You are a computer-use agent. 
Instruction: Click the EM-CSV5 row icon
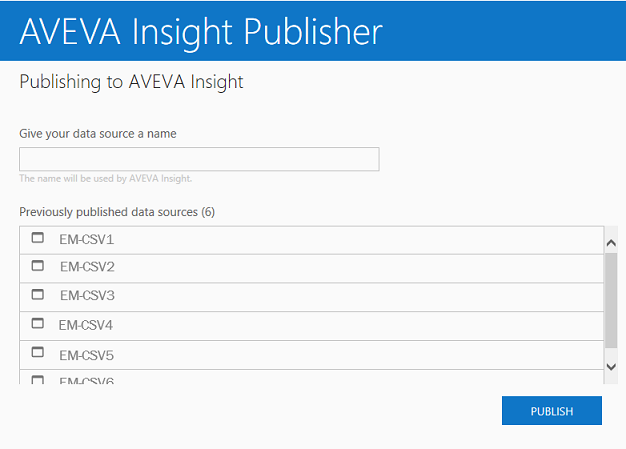point(39,353)
